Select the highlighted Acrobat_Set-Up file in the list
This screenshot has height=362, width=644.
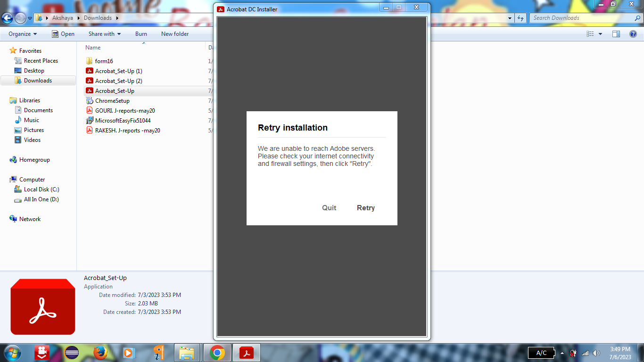(115, 91)
